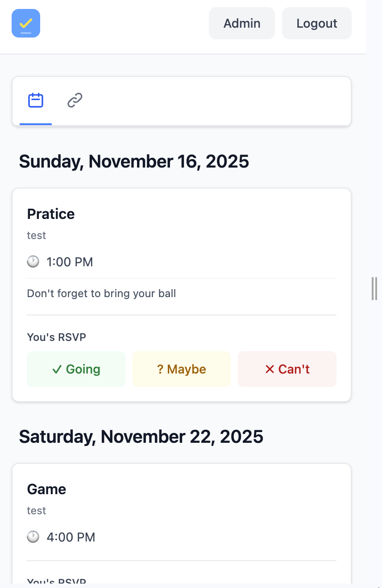Click the resize handle on the right edge
This screenshot has height=588, width=382.
click(x=374, y=288)
